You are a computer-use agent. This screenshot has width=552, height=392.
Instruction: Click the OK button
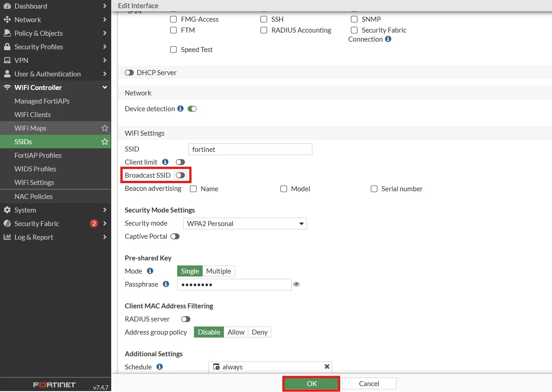[312, 383]
